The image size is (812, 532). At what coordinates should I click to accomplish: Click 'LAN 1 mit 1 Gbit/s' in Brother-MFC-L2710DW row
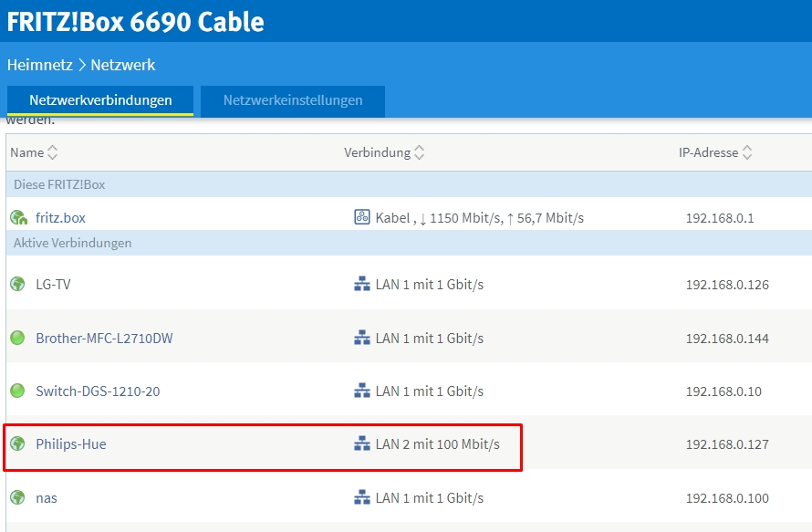pos(430,339)
